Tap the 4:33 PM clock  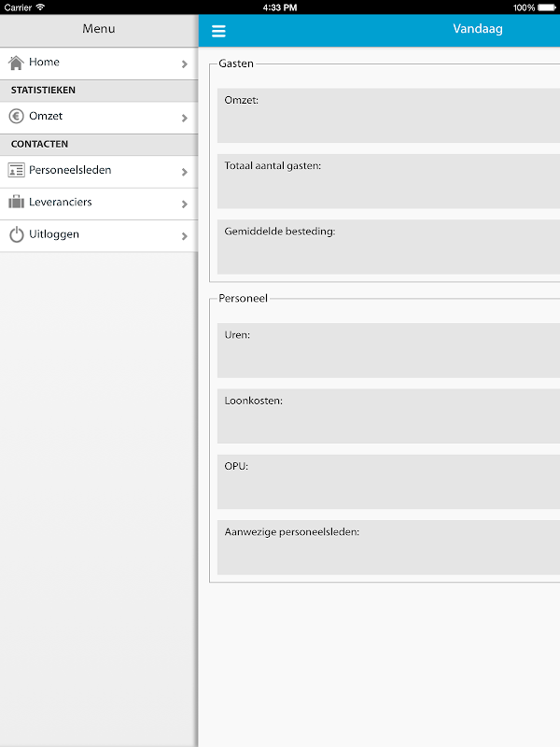[280, 7]
